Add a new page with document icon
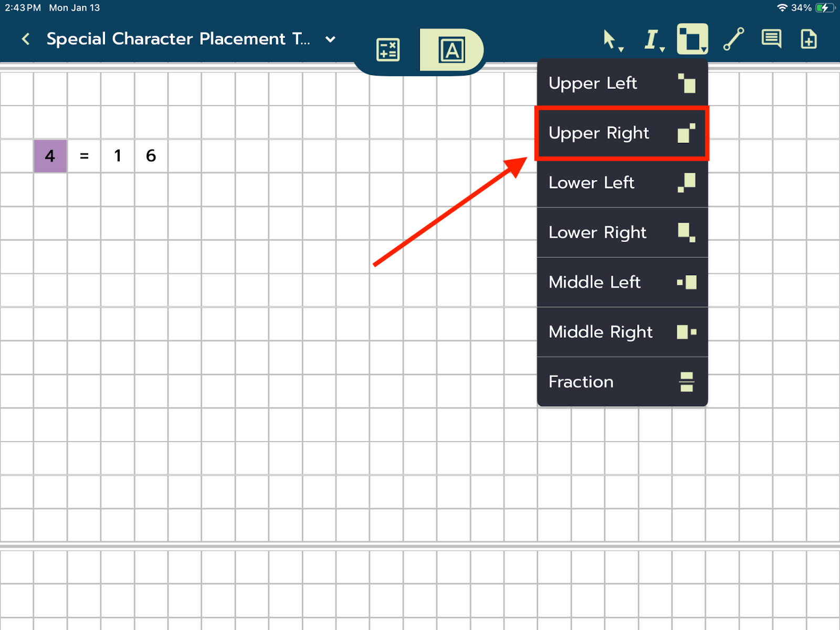 [x=808, y=39]
